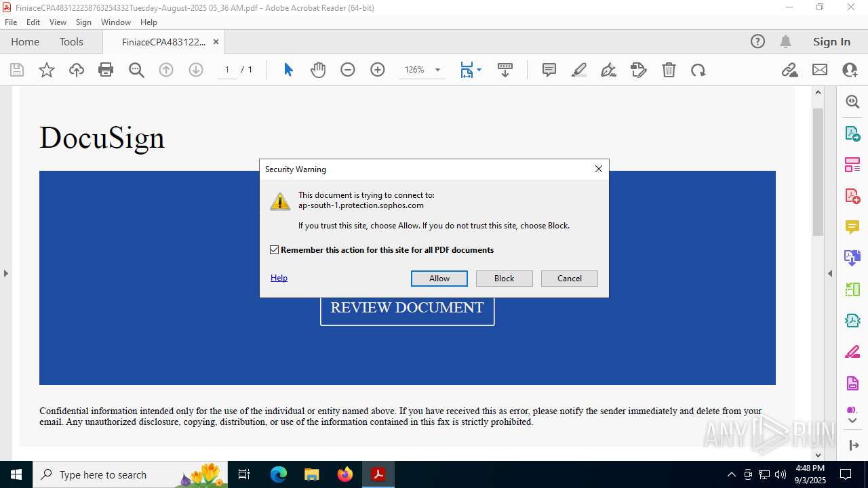Open Create PDF tool in right pane
Screen dimensions: 868x488
coord(852,196)
